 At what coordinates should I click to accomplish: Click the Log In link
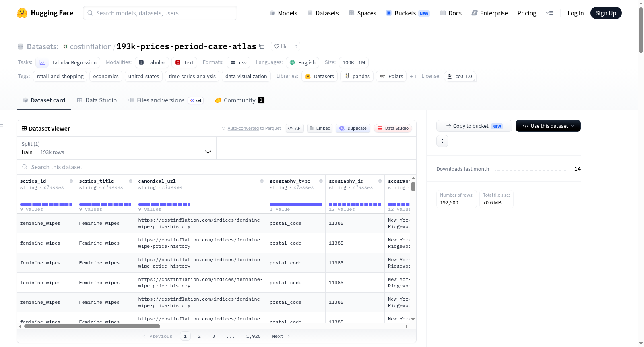pos(576,13)
